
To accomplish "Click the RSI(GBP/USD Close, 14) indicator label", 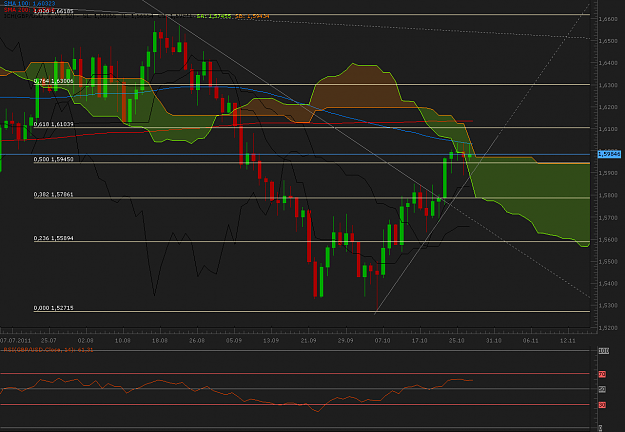I will 48,350.
